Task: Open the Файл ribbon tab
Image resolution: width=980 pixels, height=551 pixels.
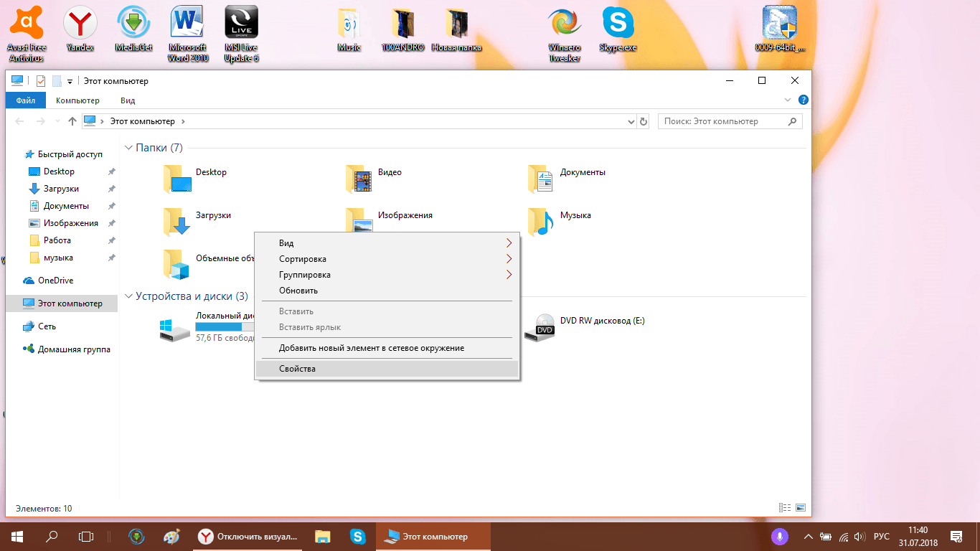Action: click(26, 100)
